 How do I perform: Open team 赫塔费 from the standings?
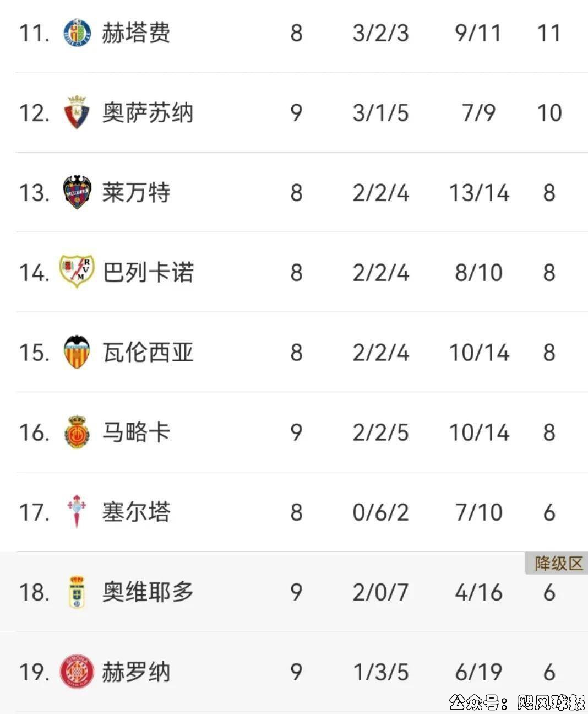point(136,33)
